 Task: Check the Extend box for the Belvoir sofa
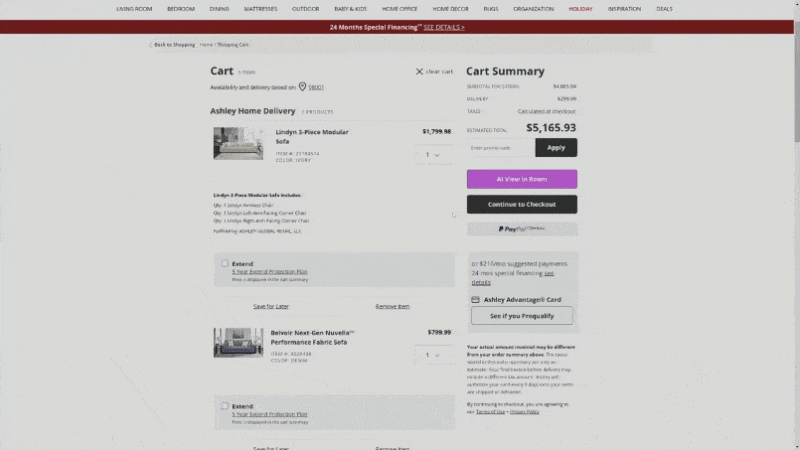pos(224,406)
